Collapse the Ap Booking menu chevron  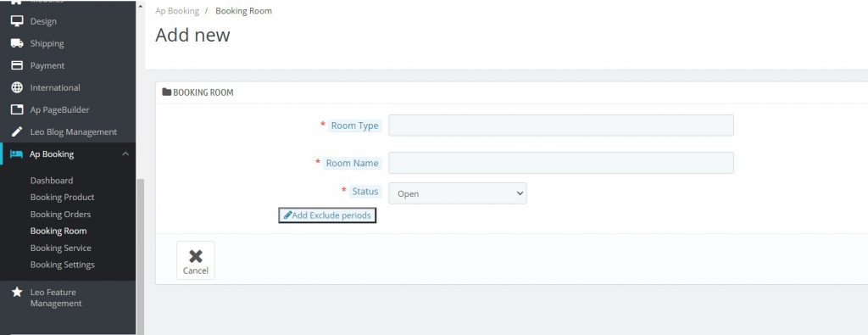pos(125,154)
